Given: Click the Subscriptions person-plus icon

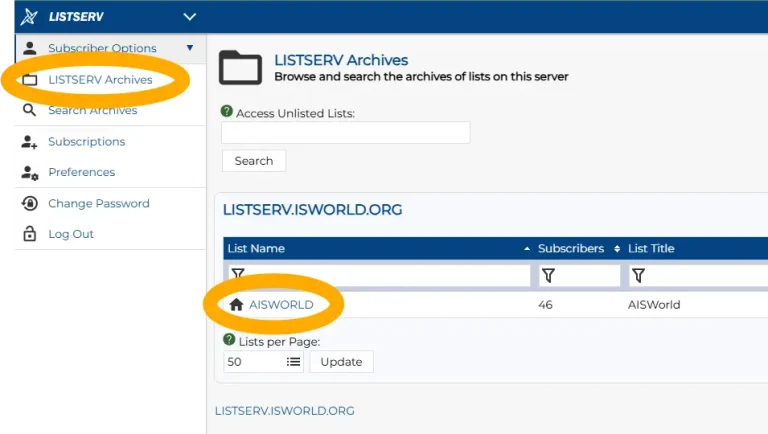Looking at the screenshot, I should tap(29, 142).
